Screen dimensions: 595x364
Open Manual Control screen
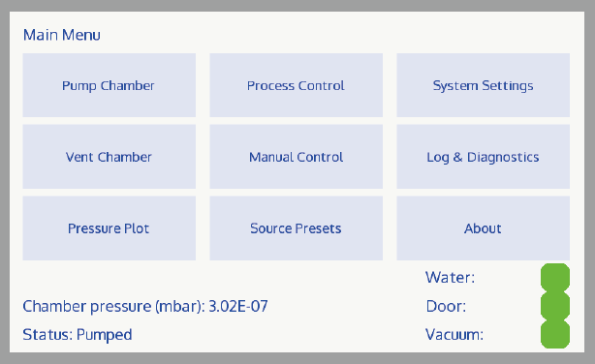coord(296,157)
